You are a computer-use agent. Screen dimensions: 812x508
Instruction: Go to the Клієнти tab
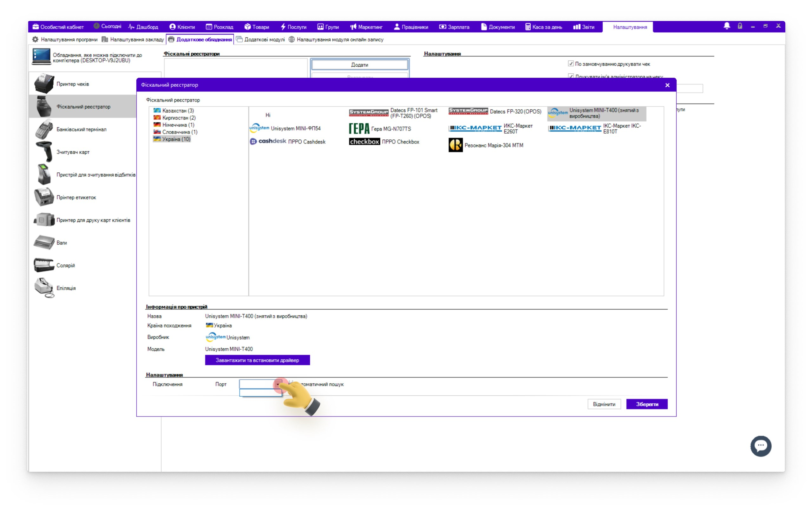[182, 27]
